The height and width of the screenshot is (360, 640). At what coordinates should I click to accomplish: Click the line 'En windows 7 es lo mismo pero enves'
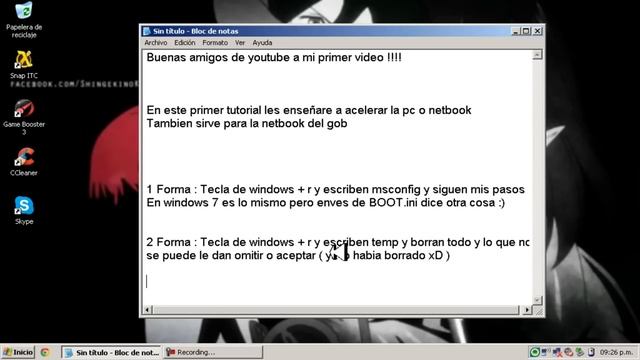tap(325, 202)
